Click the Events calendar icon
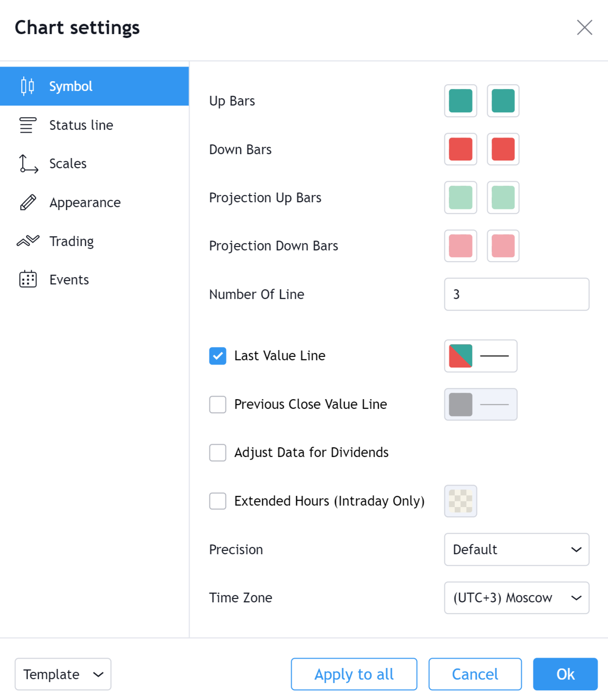Image resolution: width=608 pixels, height=700 pixels. click(28, 280)
